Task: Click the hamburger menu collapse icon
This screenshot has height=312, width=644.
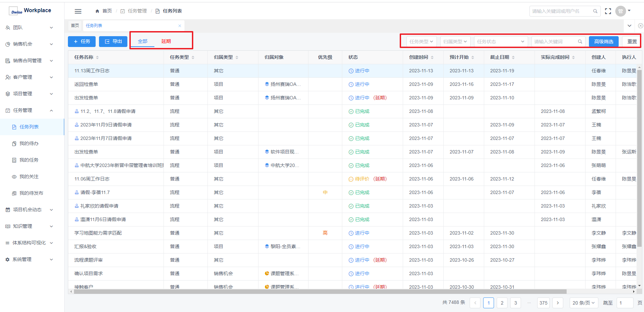Action: point(78,11)
